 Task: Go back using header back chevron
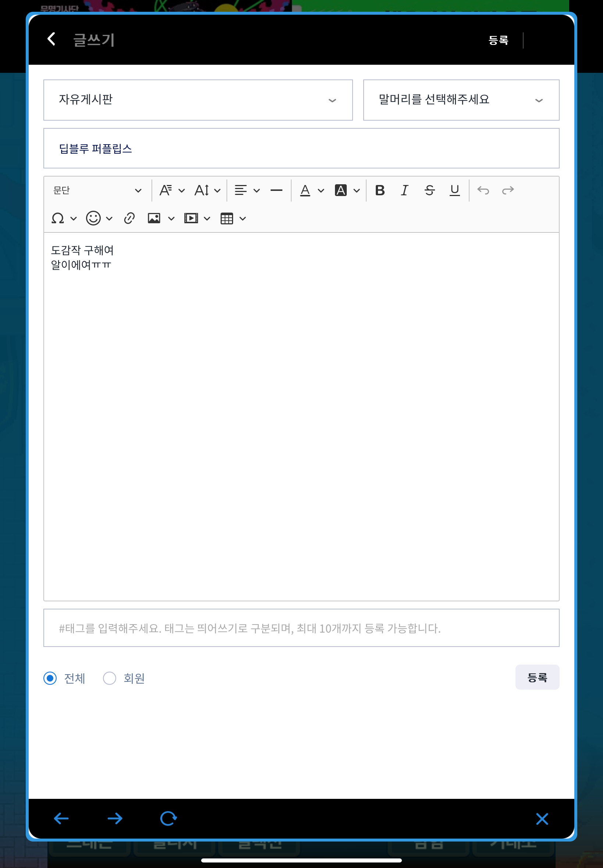(51, 39)
